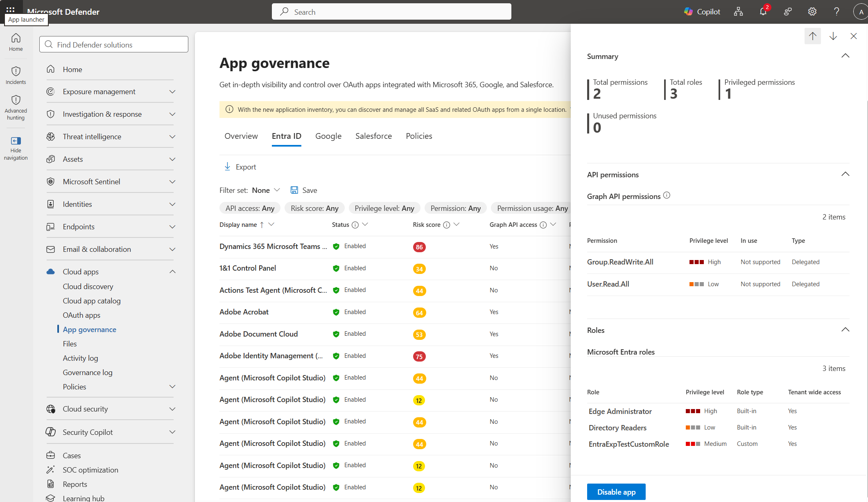This screenshot has height=502, width=868.
Task: Click the organization tree icon in header
Action: coord(739,11)
